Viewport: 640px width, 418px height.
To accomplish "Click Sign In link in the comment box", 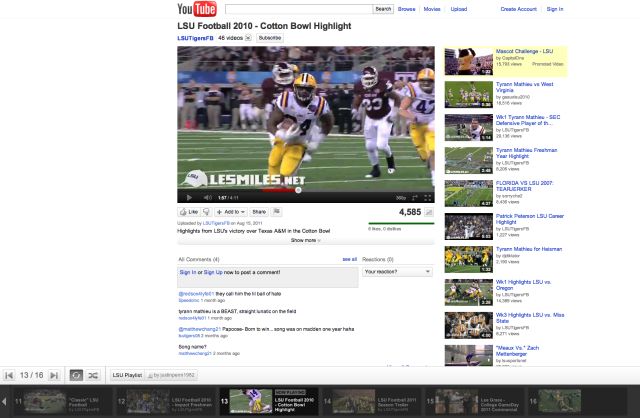I will tap(188, 272).
